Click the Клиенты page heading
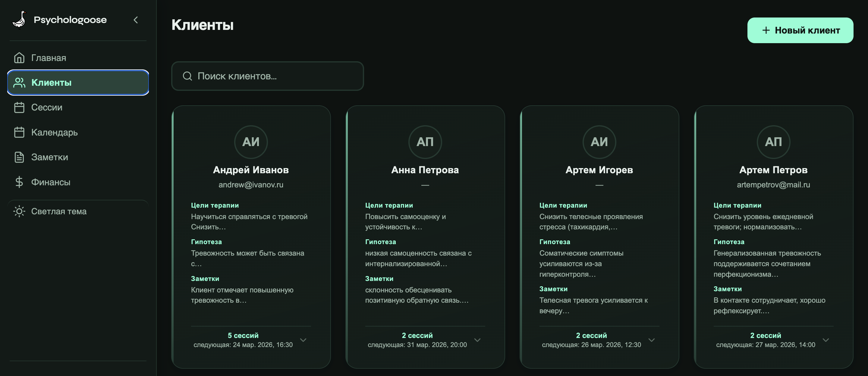This screenshot has width=868, height=376. (203, 25)
